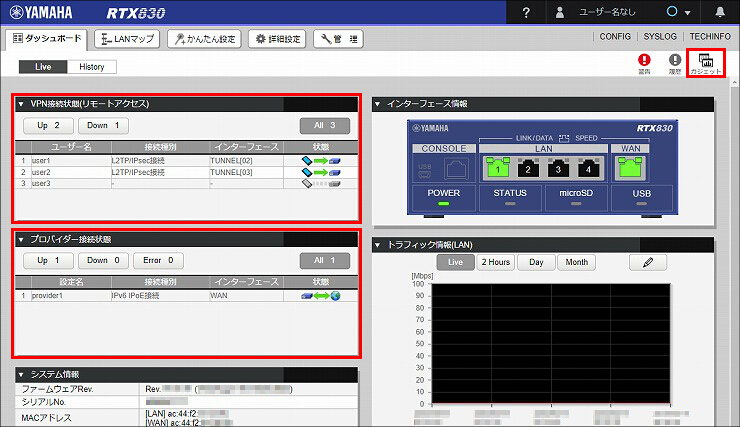Open the Gadget icon in toolbar
740x427 pixels.
coord(706,63)
